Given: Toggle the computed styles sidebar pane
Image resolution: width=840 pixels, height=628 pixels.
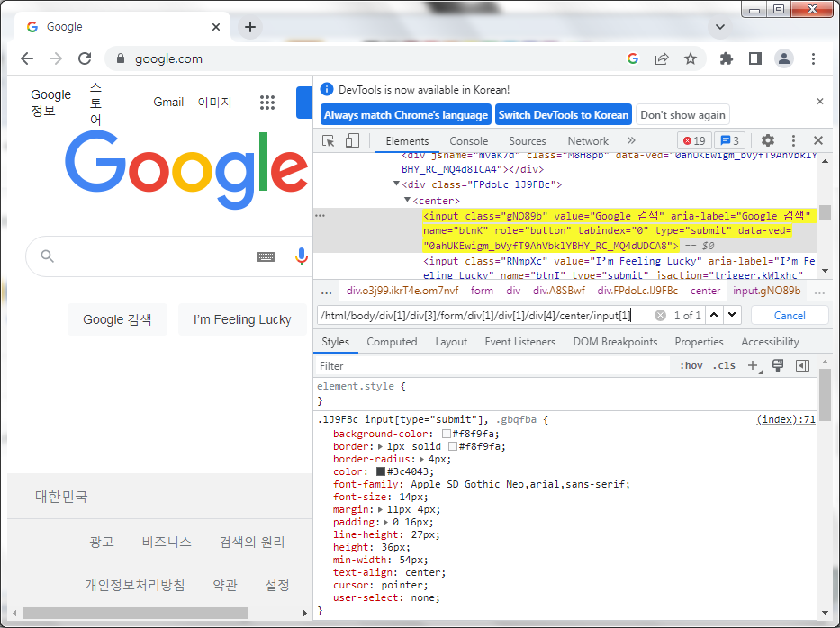Looking at the screenshot, I should click(802, 366).
